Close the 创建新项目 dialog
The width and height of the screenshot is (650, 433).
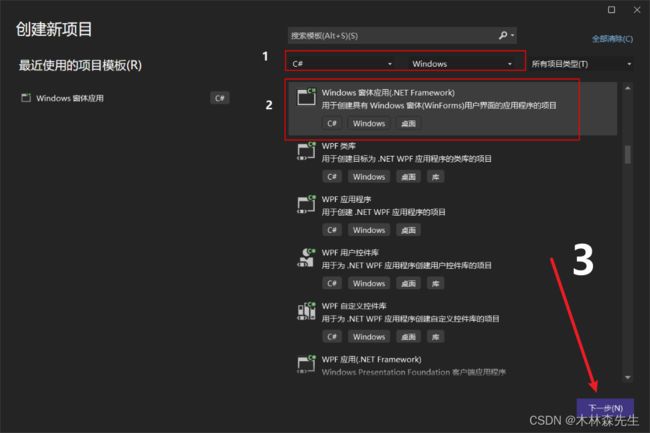tap(637, 10)
